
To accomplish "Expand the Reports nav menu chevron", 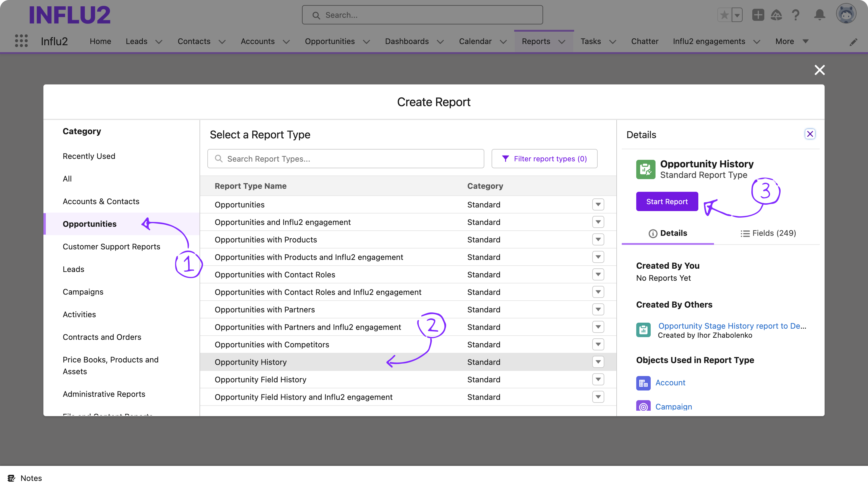I will pos(562,42).
